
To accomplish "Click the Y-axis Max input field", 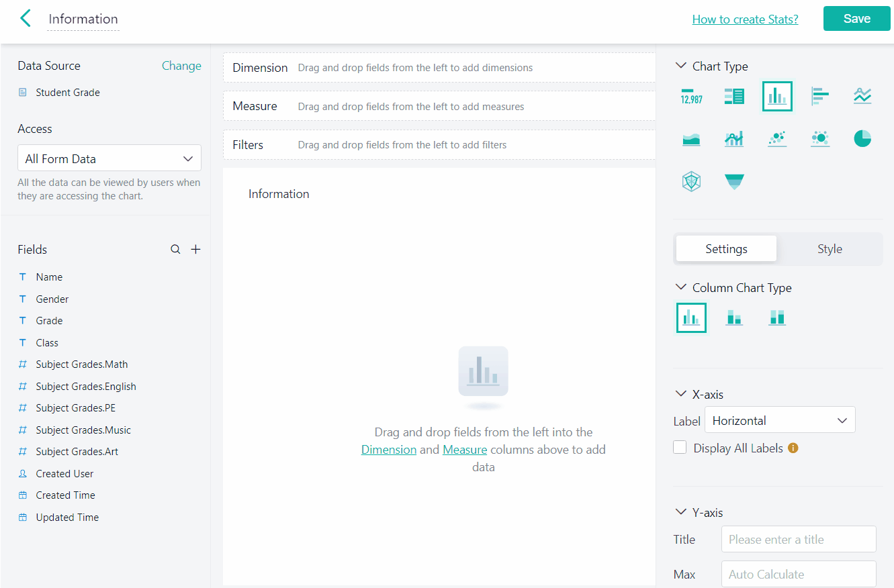I will point(799,574).
